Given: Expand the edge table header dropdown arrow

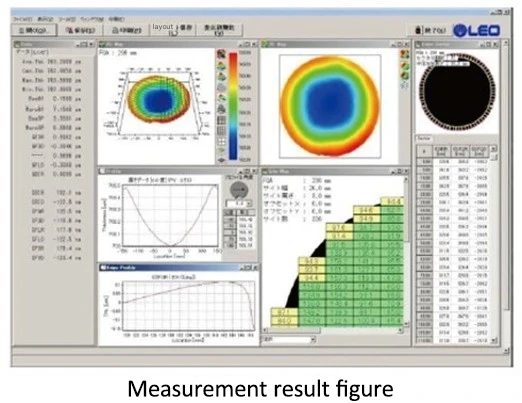Looking at the screenshot, I should [493, 149].
